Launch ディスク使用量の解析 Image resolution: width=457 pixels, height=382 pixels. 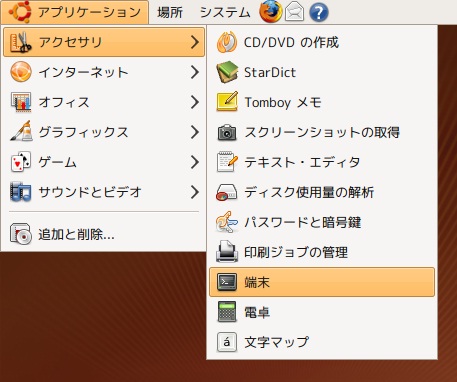pyautogui.click(x=322, y=192)
